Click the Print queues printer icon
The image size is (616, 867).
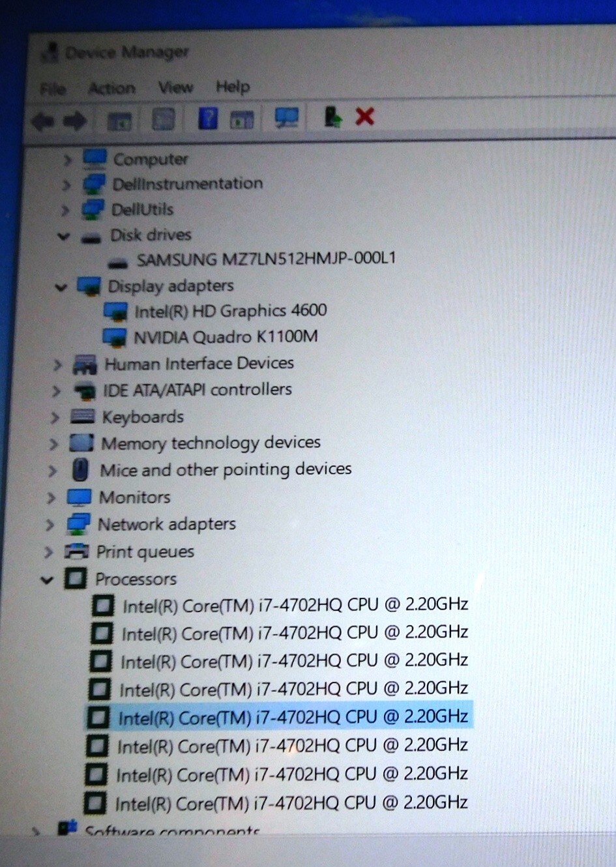[77, 551]
